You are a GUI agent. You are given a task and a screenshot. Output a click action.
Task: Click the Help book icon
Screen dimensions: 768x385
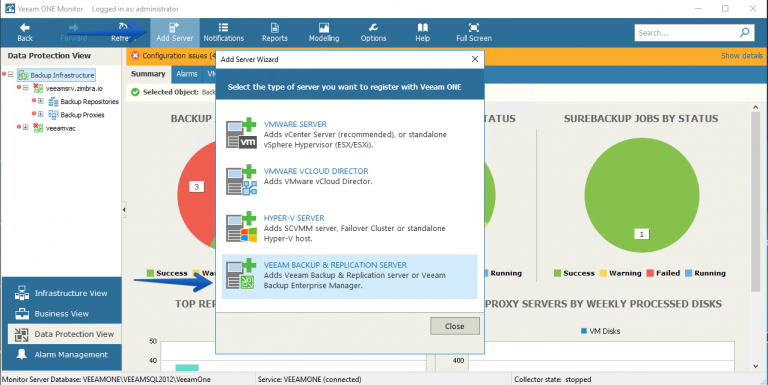pyautogui.click(x=422, y=32)
